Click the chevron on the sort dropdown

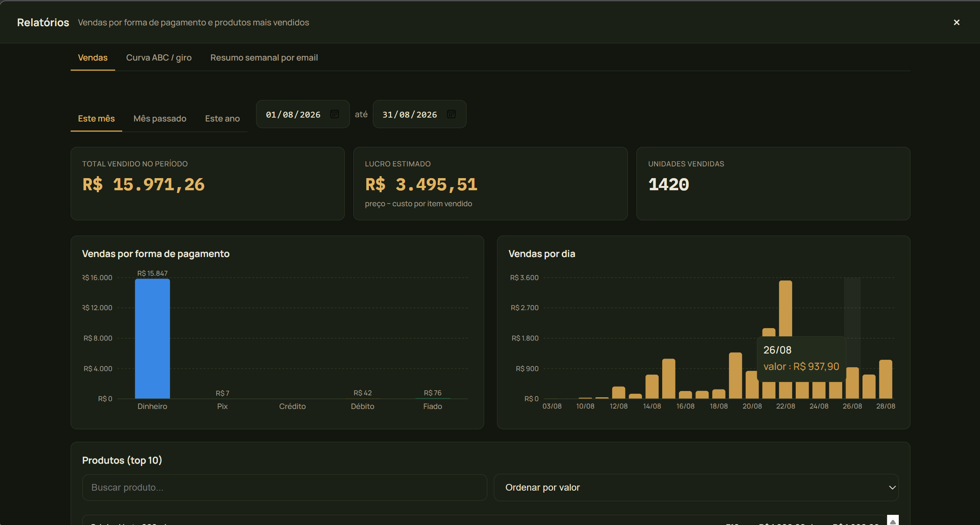pyautogui.click(x=892, y=487)
